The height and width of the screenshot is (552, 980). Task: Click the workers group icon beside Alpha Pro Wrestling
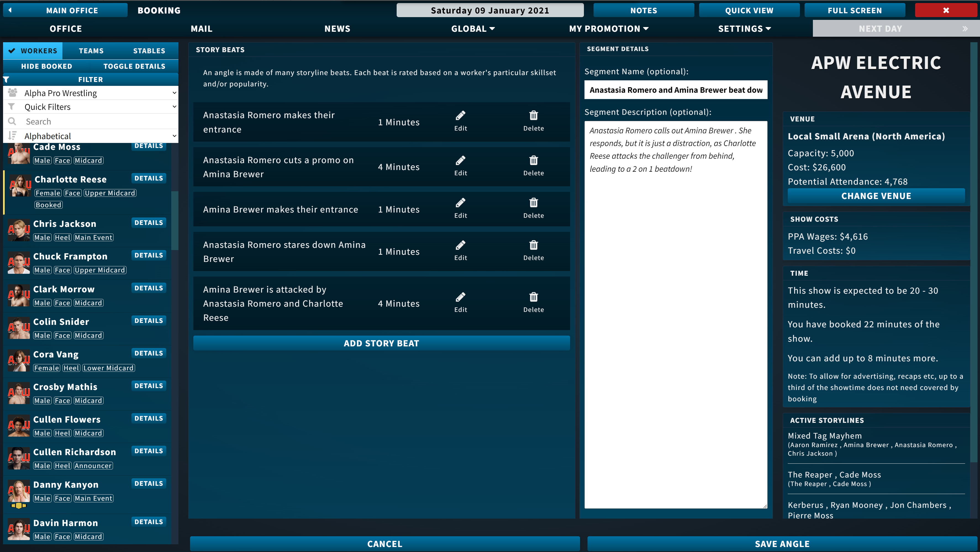pos(12,92)
